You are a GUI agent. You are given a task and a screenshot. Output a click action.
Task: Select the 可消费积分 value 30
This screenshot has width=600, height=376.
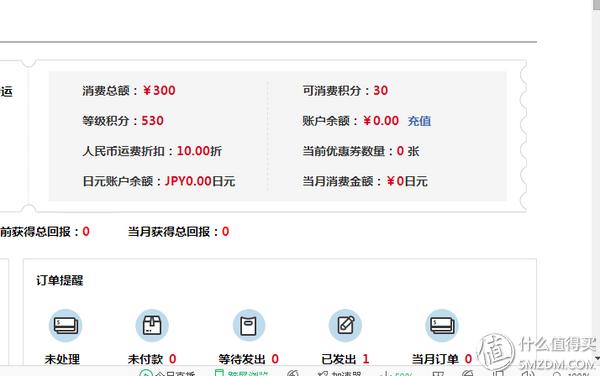click(381, 91)
